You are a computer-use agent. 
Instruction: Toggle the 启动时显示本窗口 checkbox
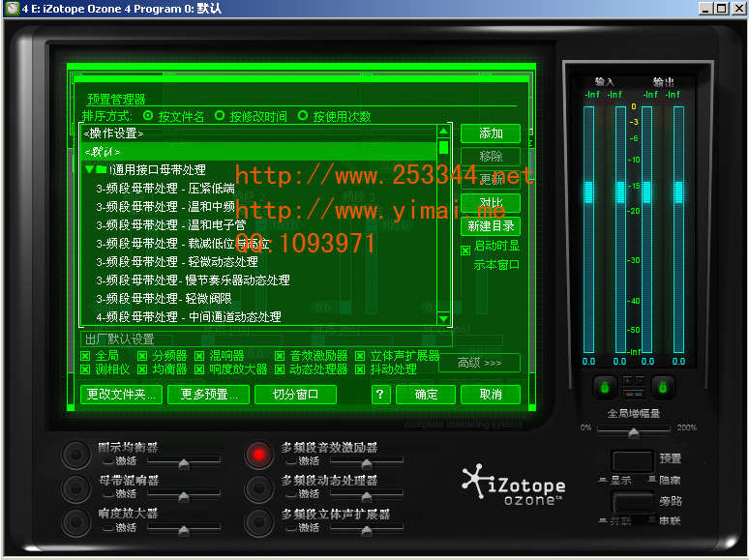[465, 251]
